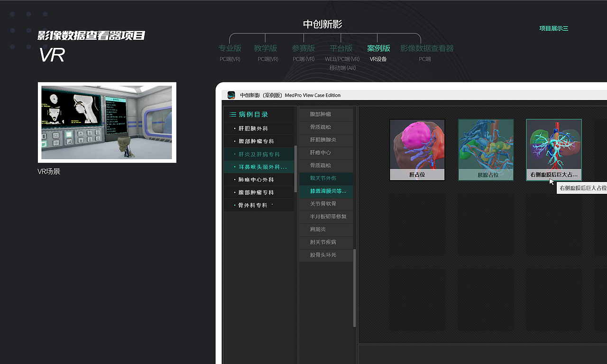This screenshot has height=364, width=607.
Task: Select the 影像数据查看器 tab
Action: pos(427,48)
